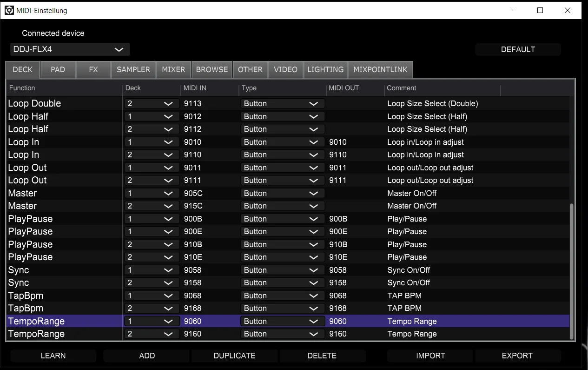Viewport: 588px width, 370px height.
Task: Switch to the FX tab
Action: tap(93, 69)
